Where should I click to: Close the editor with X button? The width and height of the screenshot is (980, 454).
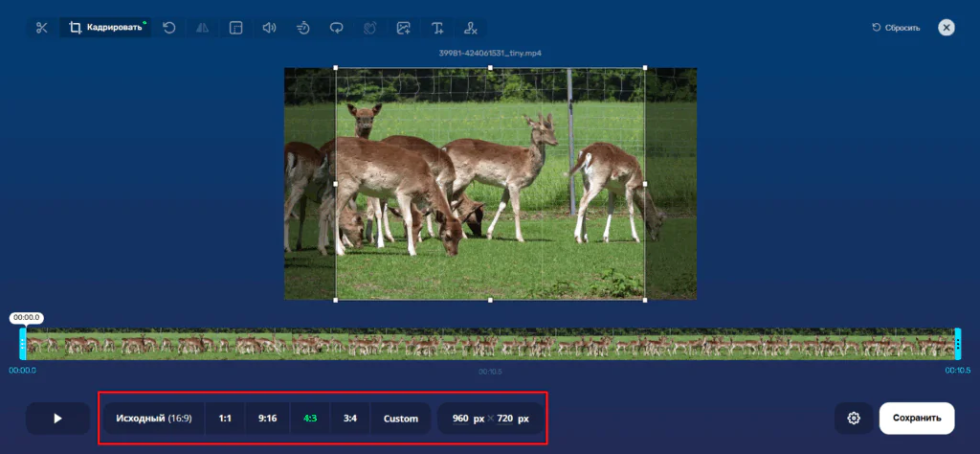[947, 28]
